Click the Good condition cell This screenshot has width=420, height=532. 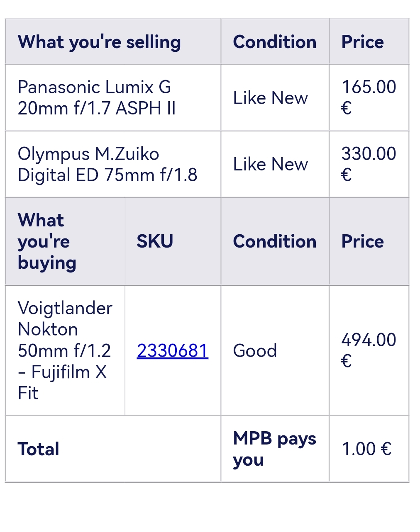[x=255, y=351]
